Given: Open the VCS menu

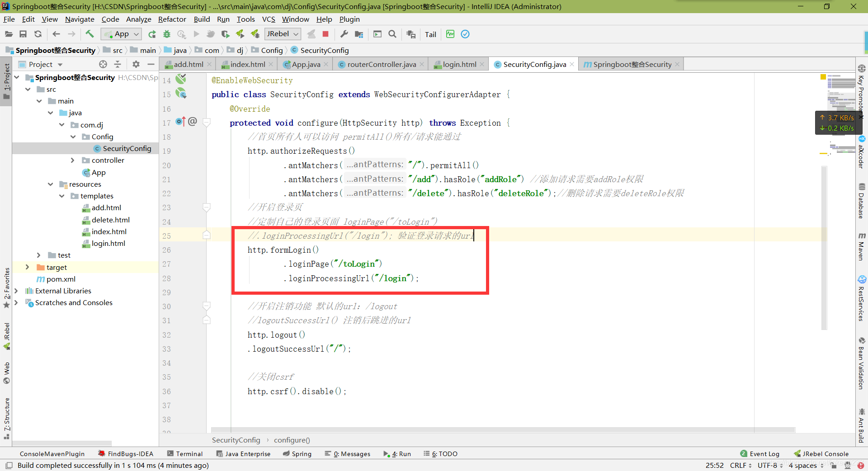Looking at the screenshot, I should [269, 19].
